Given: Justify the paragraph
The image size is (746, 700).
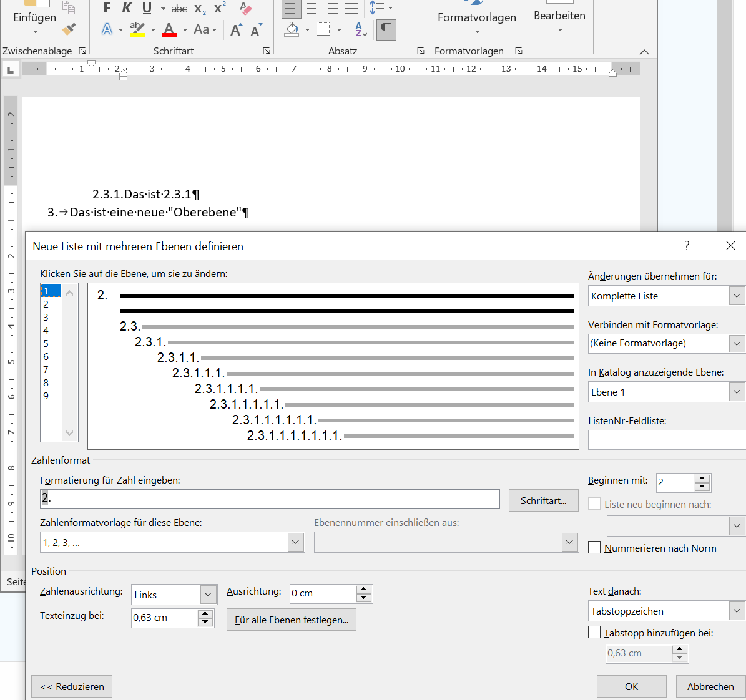Looking at the screenshot, I should pyautogui.click(x=351, y=7).
